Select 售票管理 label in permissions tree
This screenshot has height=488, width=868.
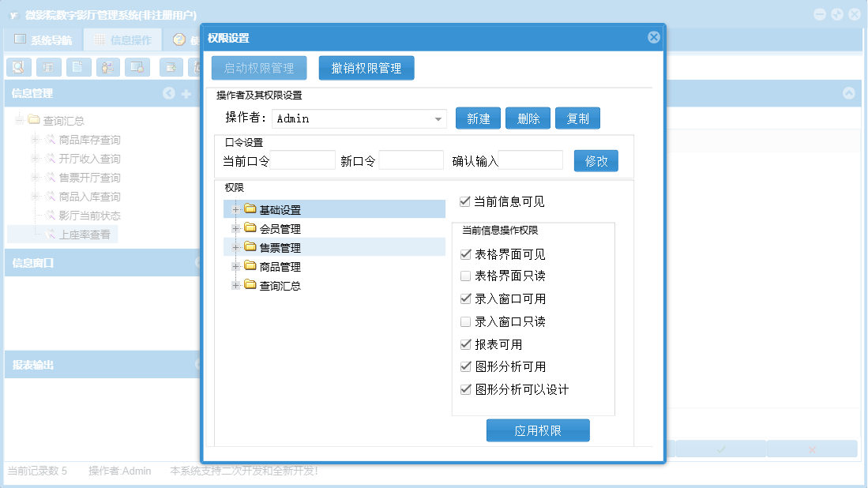point(280,248)
